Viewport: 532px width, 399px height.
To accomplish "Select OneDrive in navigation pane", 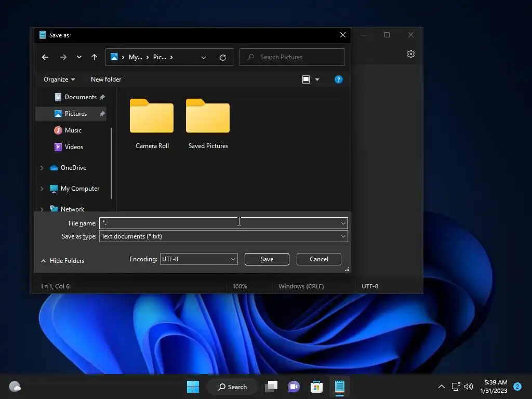I will pos(73,168).
